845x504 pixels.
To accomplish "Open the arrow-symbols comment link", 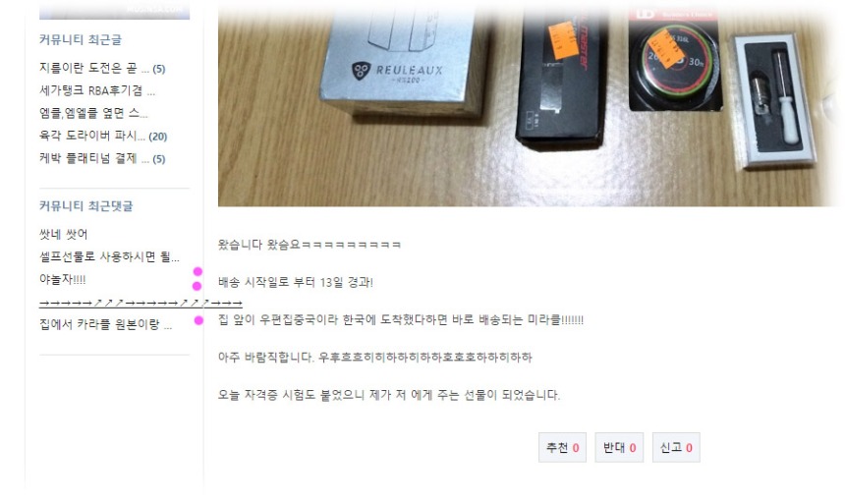I will (x=141, y=303).
